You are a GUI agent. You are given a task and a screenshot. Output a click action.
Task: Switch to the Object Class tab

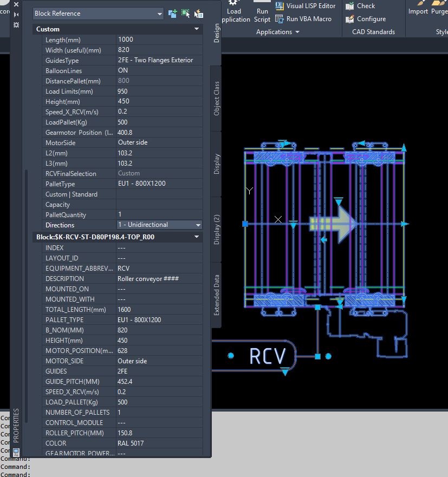(217, 99)
